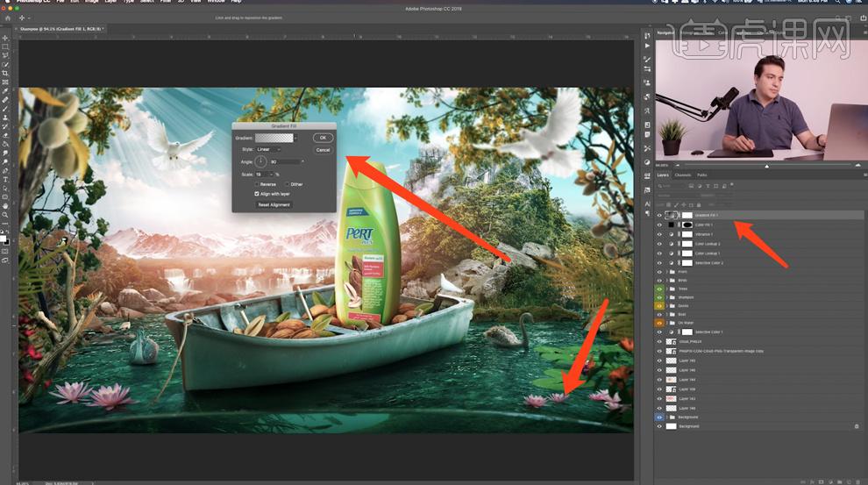Select the Brush tool
The height and width of the screenshot is (485, 868).
6,109
